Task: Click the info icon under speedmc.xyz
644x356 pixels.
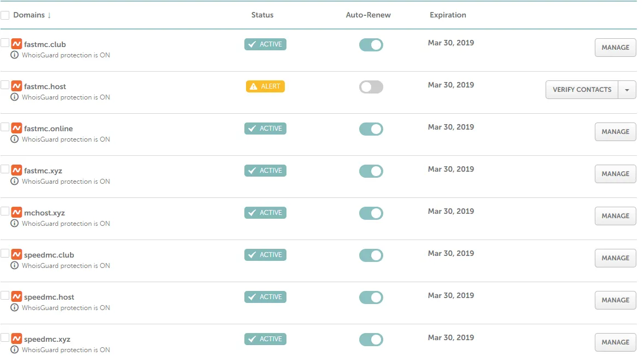Action: point(14,350)
